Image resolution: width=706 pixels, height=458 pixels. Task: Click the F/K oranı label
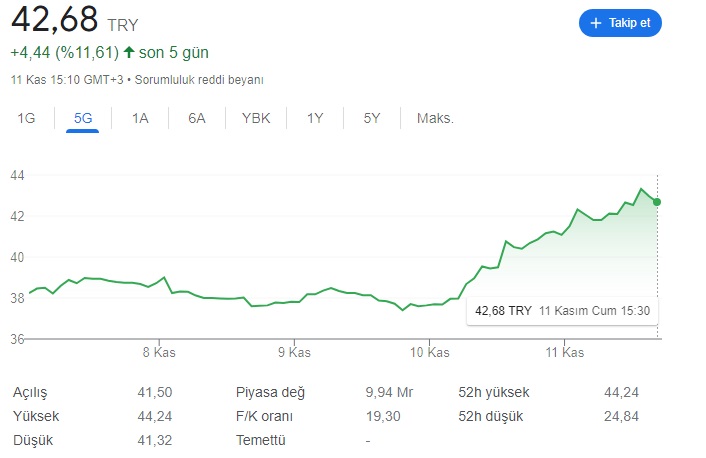pos(264,416)
